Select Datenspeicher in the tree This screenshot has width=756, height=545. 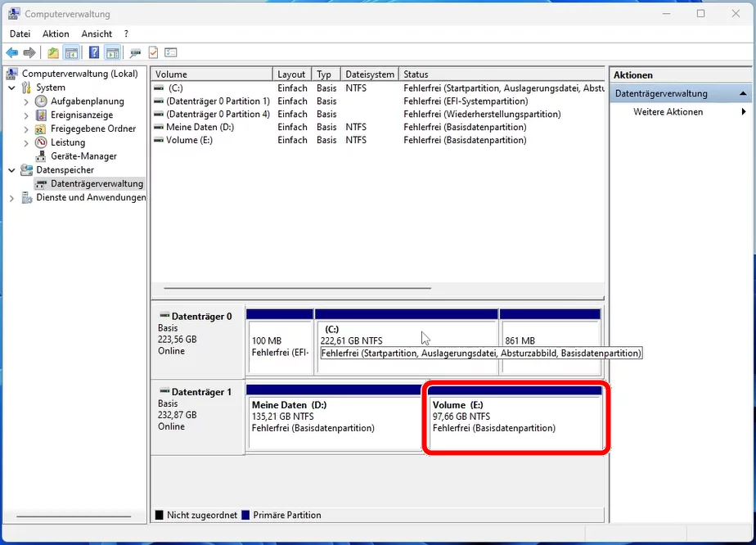pos(65,170)
